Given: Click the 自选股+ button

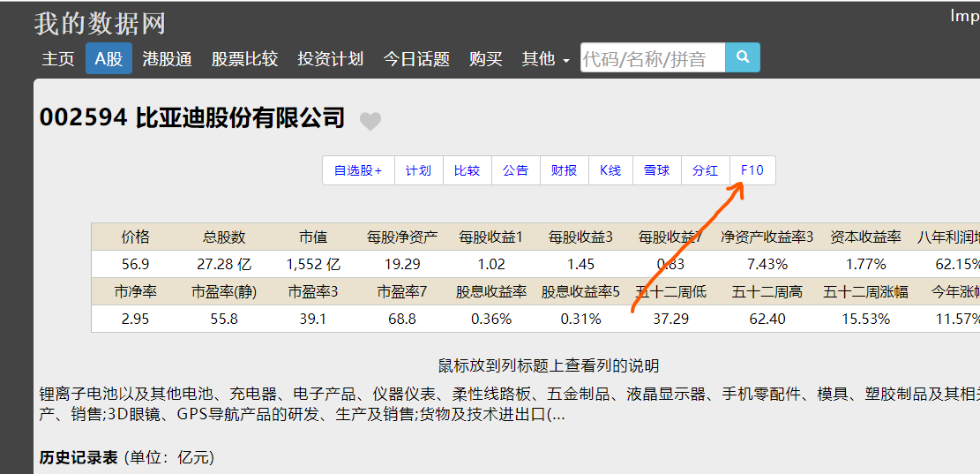Looking at the screenshot, I should coord(358,170).
